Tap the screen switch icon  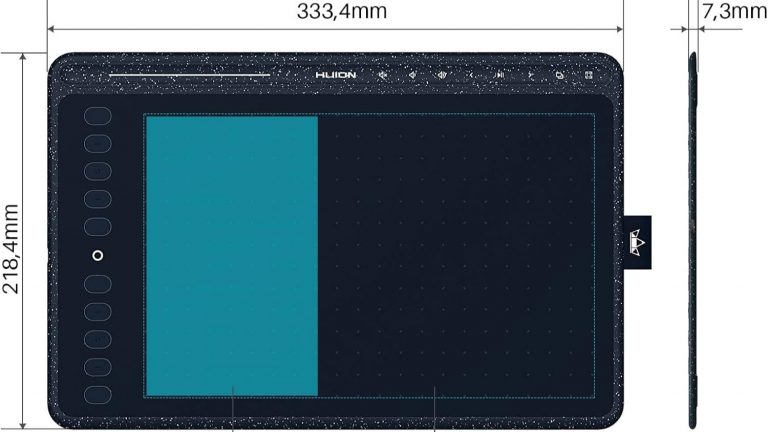point(559,75)
